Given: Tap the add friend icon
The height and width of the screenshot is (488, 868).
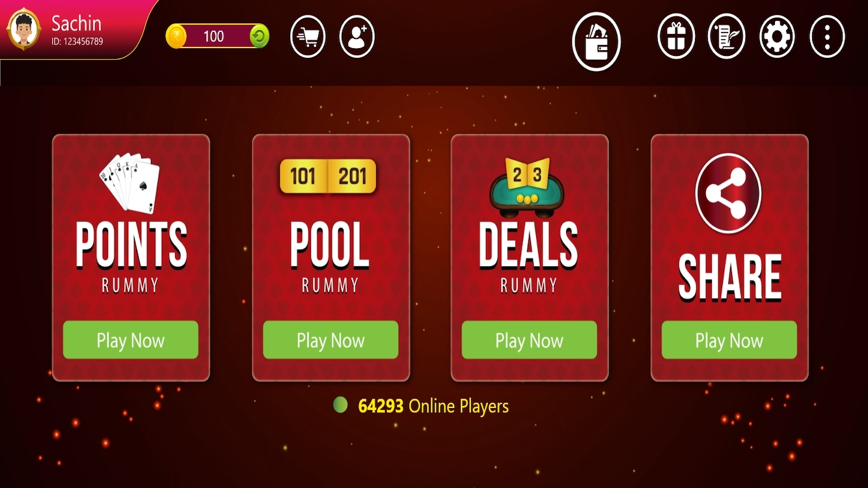Looking at the screenshot, I should pos(357,36).
